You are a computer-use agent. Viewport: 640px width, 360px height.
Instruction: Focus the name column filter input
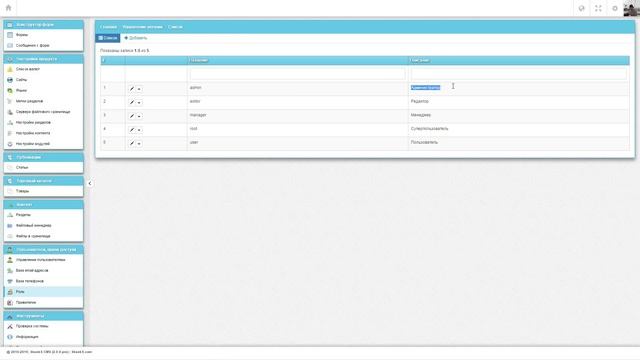coord(298,74)
